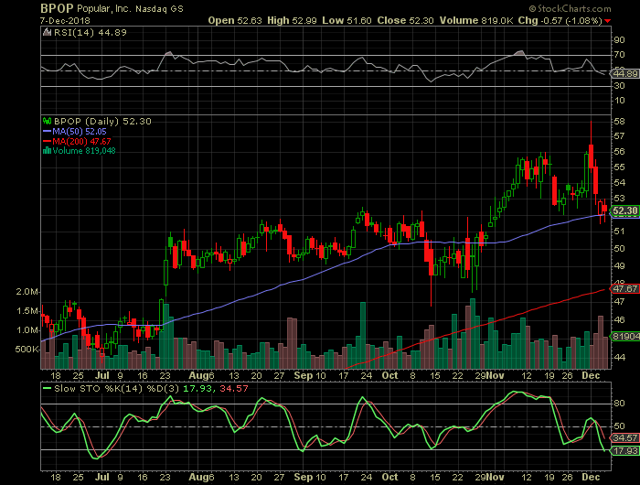The width and height of the screenshot is (640, 485).
Task: Click the 34.57 tag on stochastic axis
Action: [x=624, y=438]
